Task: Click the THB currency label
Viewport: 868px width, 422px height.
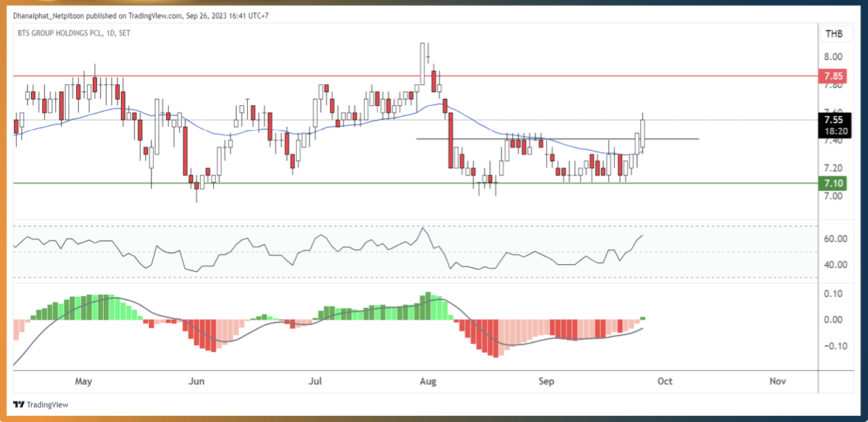Action: click(x=834, y=34)
